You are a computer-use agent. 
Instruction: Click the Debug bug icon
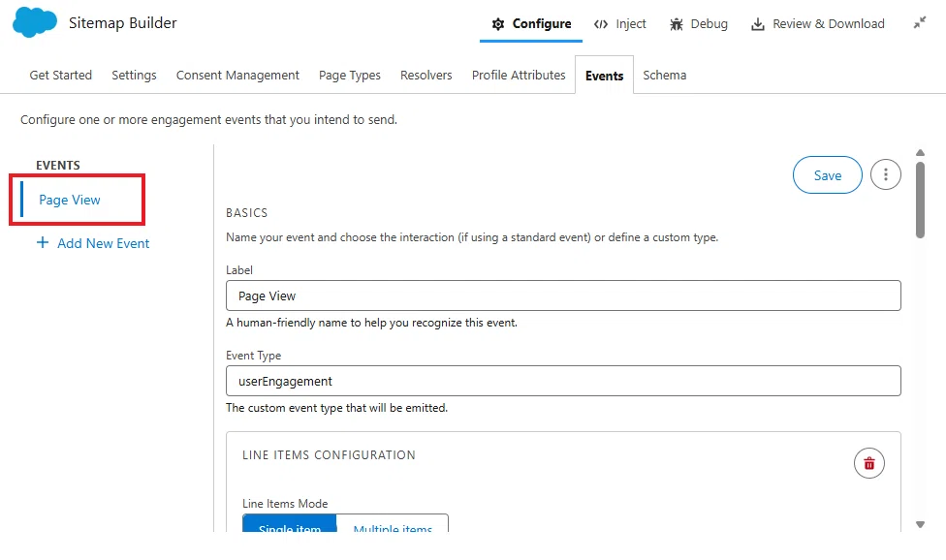point(677,24)
